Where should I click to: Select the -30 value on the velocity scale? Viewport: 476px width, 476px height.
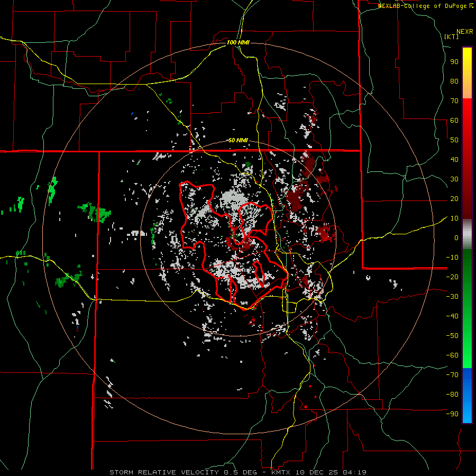tap(452, 297)
